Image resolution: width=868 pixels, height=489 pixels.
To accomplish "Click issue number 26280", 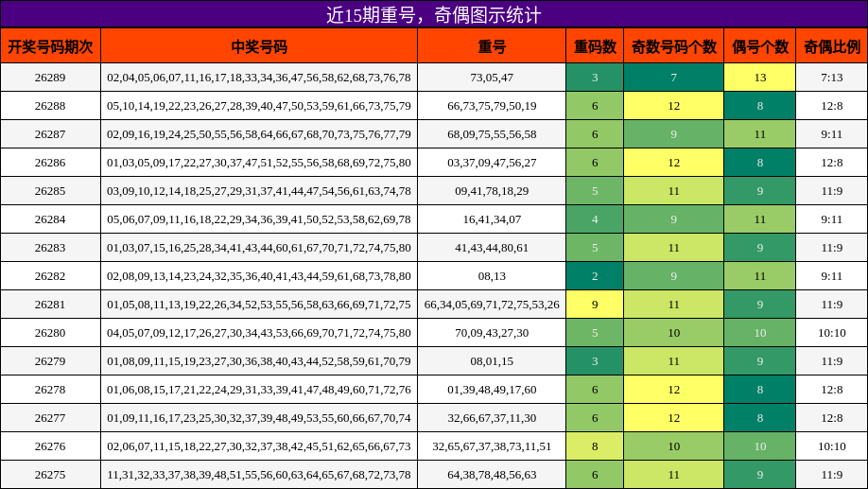I will (x=50, y=333).
